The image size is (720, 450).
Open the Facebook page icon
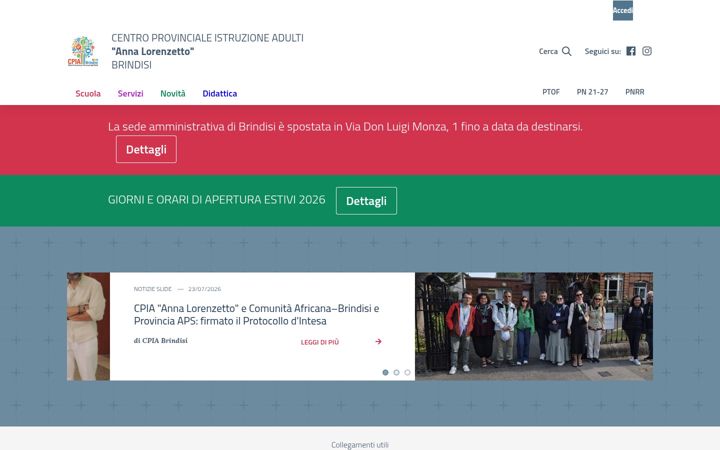tap(631, 51)
